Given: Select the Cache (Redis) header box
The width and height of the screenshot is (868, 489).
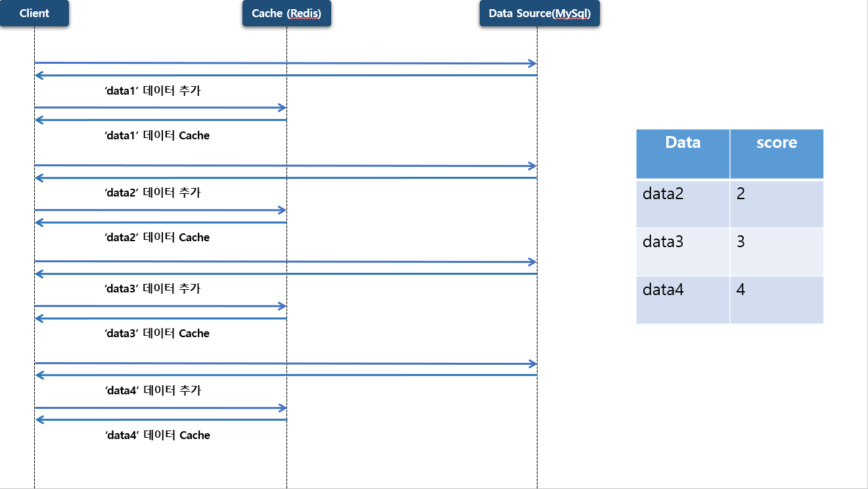Looking at the screenshot, I should (x=286, y=14).
